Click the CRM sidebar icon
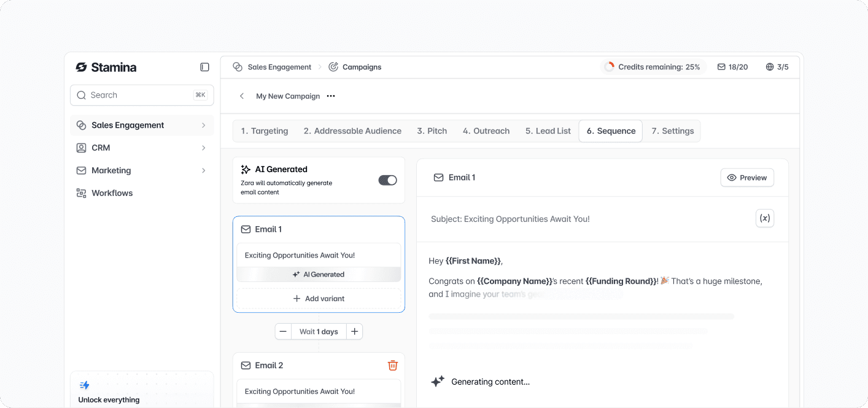868x408 pixels. tap(81, 148)
